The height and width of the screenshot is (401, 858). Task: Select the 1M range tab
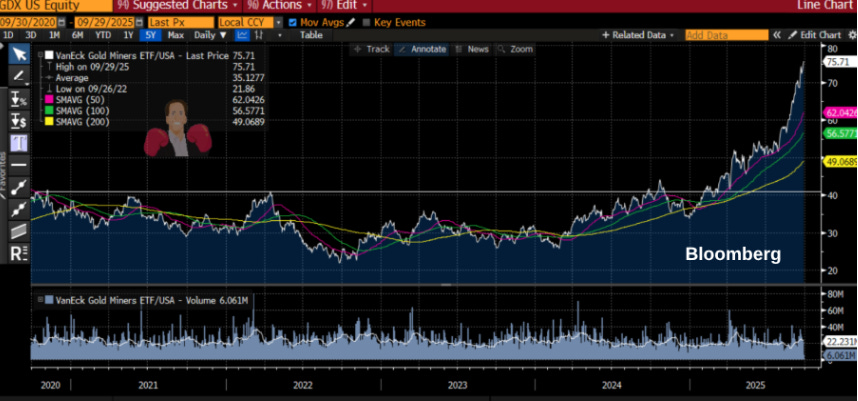[x=54, y=35]
